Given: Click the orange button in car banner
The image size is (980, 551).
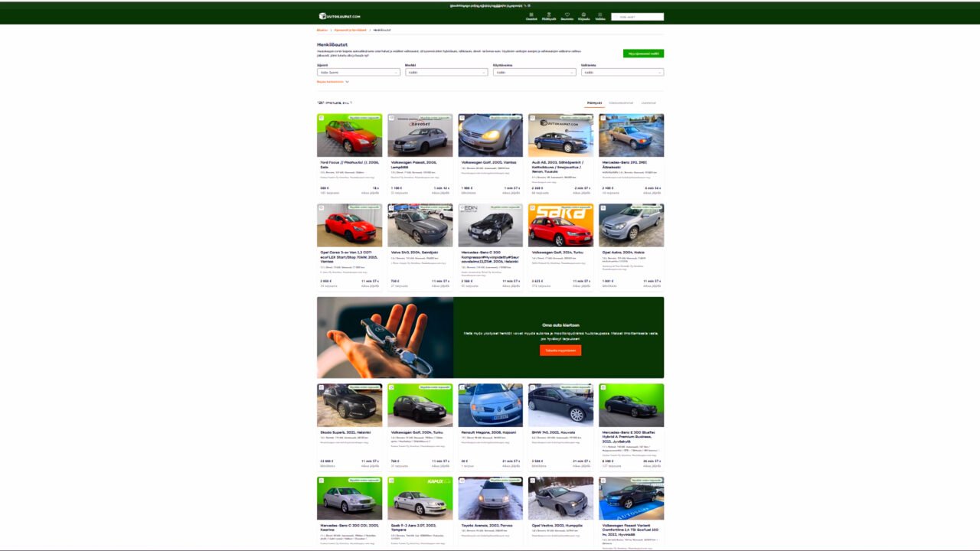Looking at the screenshot, I should (x=560, y=350).
